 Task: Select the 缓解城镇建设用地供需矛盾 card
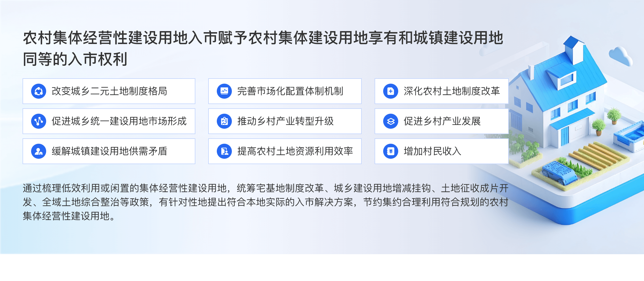pyautogui.click(x=109, y=151)
